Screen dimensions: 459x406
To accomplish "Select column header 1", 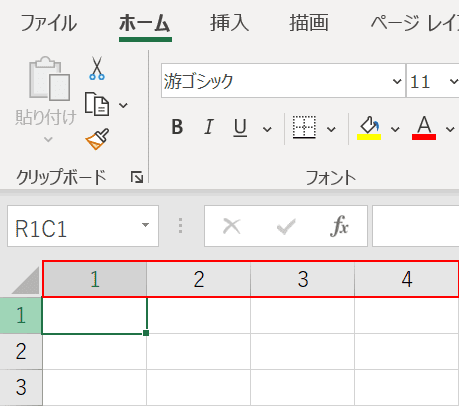I will 95,279.
